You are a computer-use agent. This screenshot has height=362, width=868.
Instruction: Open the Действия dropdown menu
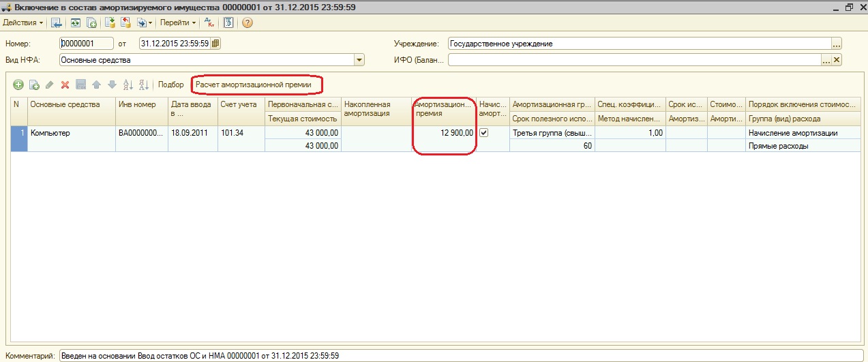[23, 22]
